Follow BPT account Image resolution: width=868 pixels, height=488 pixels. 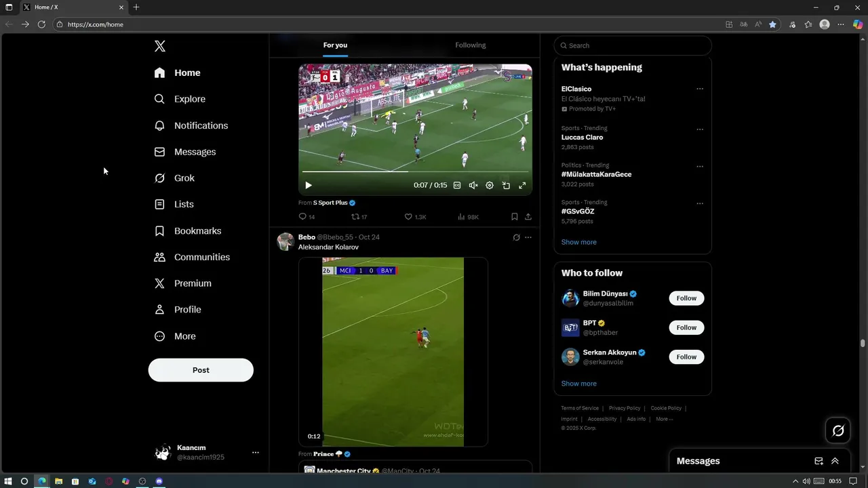(686, 327)
